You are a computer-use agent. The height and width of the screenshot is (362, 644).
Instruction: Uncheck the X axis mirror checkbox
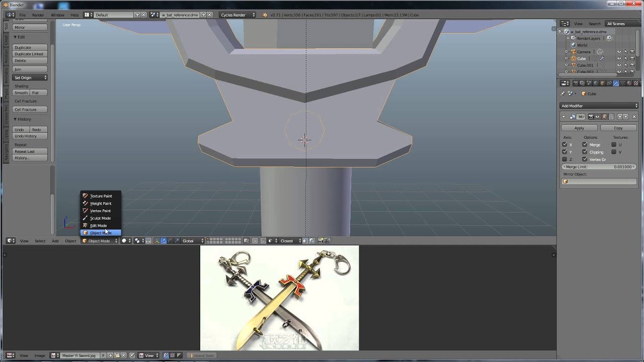(565, 144)
